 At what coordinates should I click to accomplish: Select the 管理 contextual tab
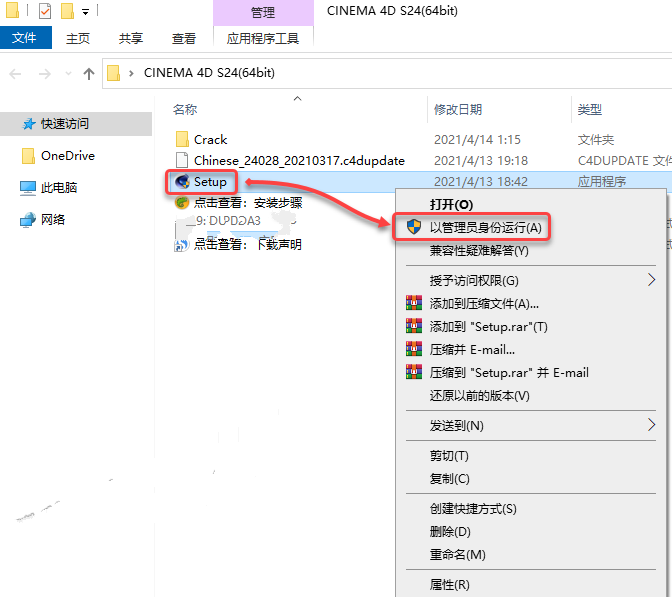coord(263,12)
